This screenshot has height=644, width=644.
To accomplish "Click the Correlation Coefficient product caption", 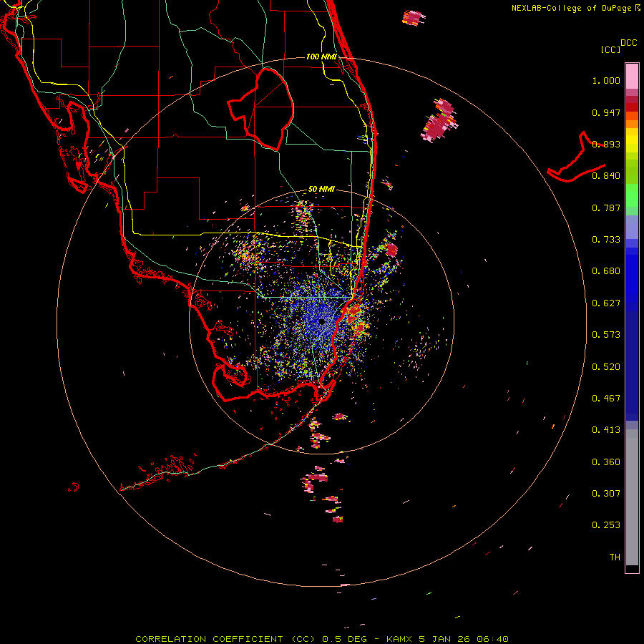I will [321, 639].
